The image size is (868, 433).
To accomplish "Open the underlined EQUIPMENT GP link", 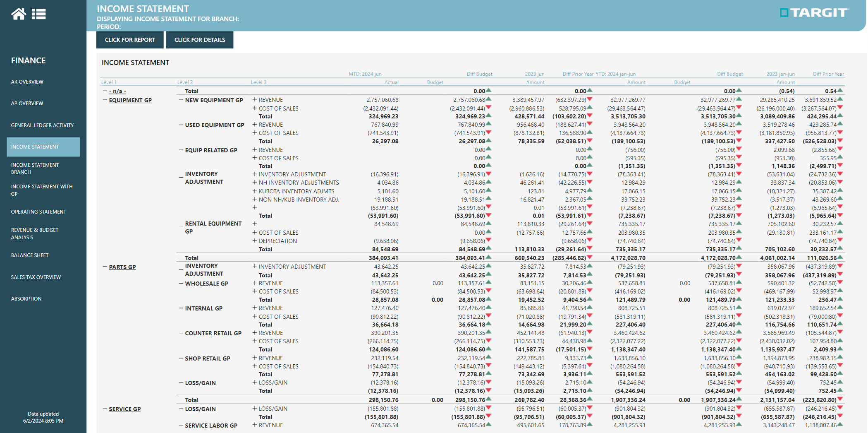I will point(130,100).
